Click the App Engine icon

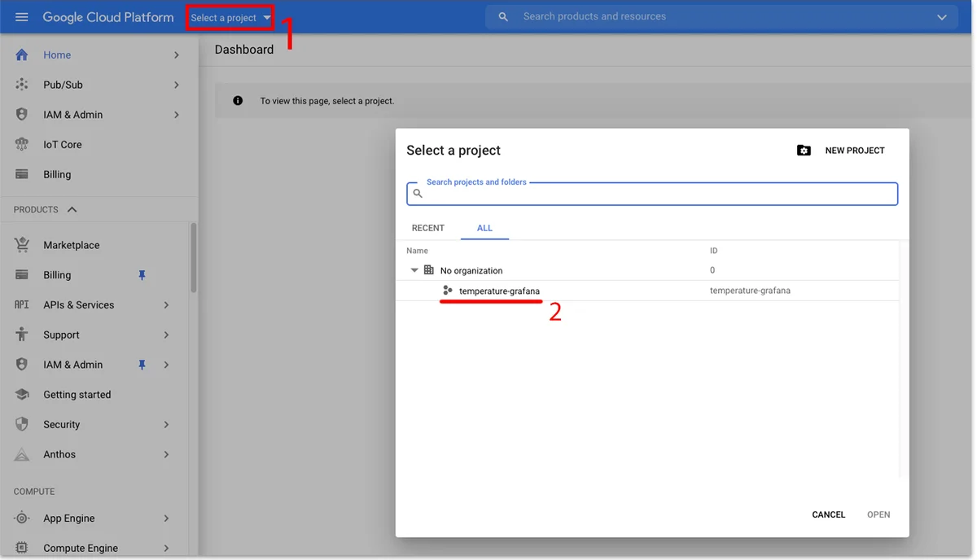pos(22,518)
